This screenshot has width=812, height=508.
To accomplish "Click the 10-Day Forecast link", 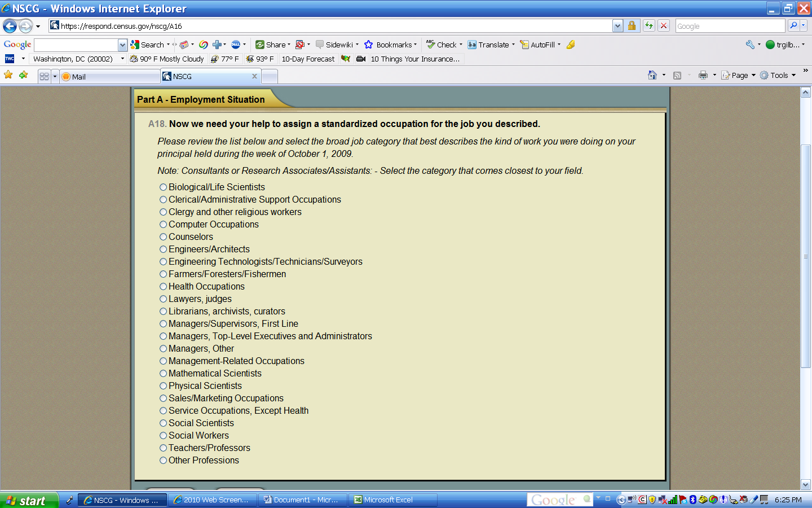I will [x=308, y=59].
